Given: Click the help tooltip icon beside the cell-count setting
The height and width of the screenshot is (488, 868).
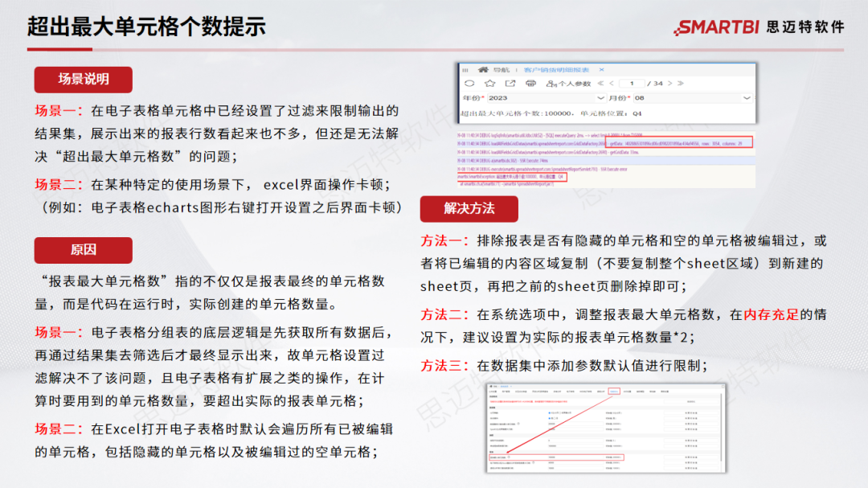Looking at the screenshot, I should (x=510, y=457).
